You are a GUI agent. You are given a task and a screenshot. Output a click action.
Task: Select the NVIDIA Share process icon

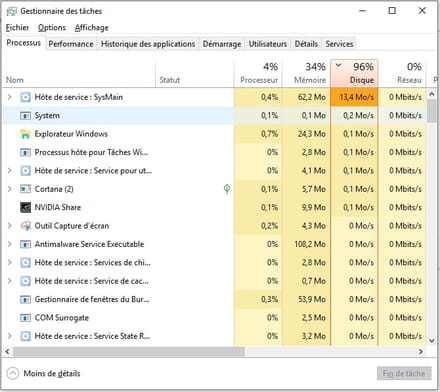pos(25,207)
